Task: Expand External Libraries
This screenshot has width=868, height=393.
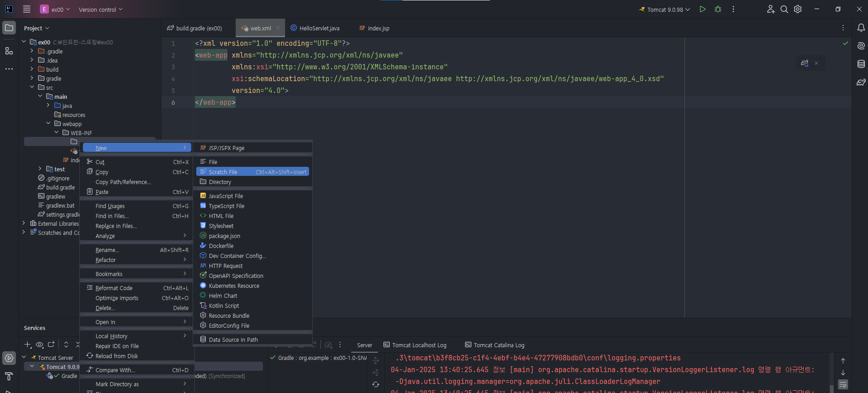Action: click(x=24, y=223)
